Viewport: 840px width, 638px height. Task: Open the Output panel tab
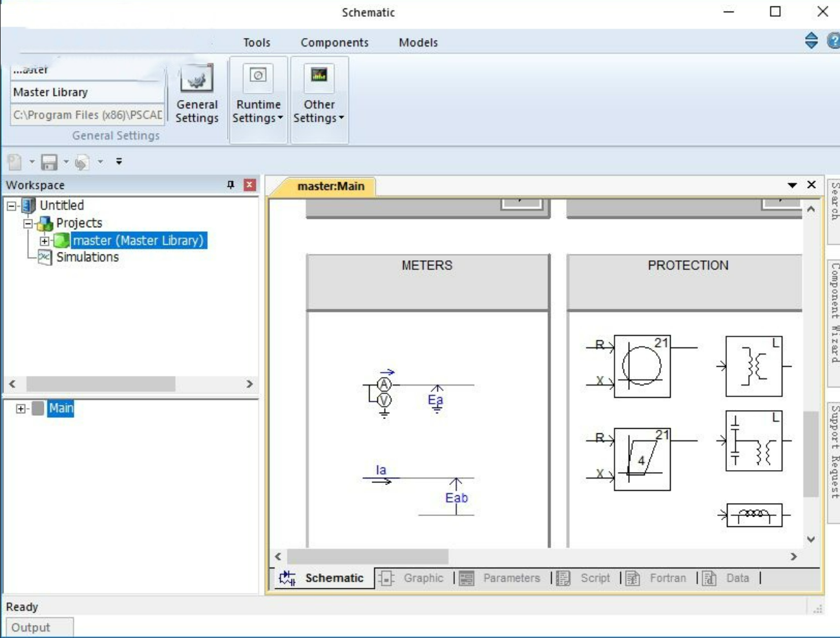39,627
